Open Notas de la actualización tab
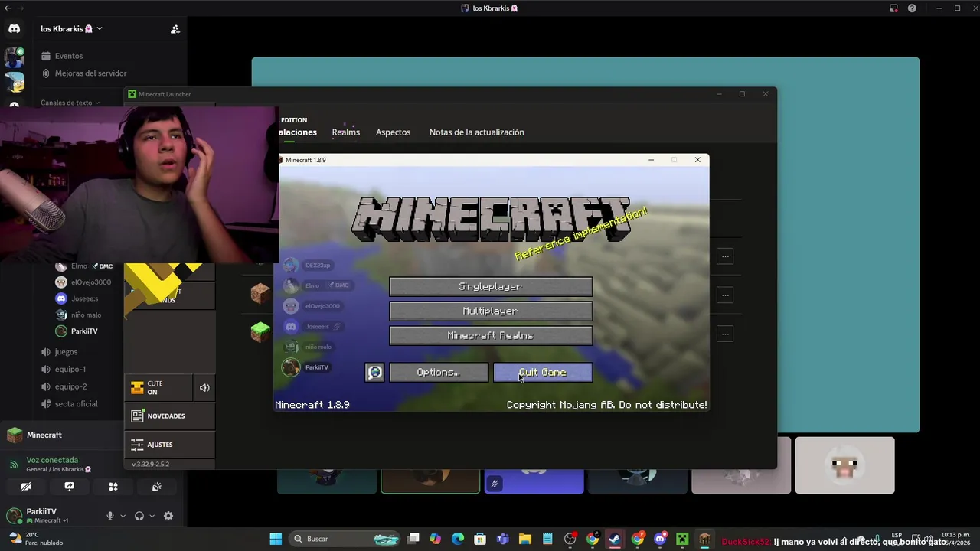Image resolution: width=980 pixels, height=551 pixels. [x=476, y=132]
